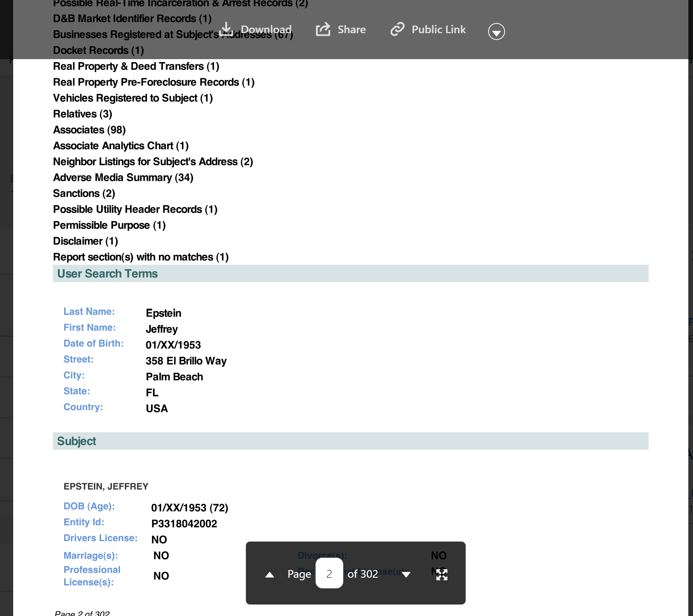Viewport: 693px width, 616px height.
Task: Go to the previous page with the up arrow
Action: [270, 575]
